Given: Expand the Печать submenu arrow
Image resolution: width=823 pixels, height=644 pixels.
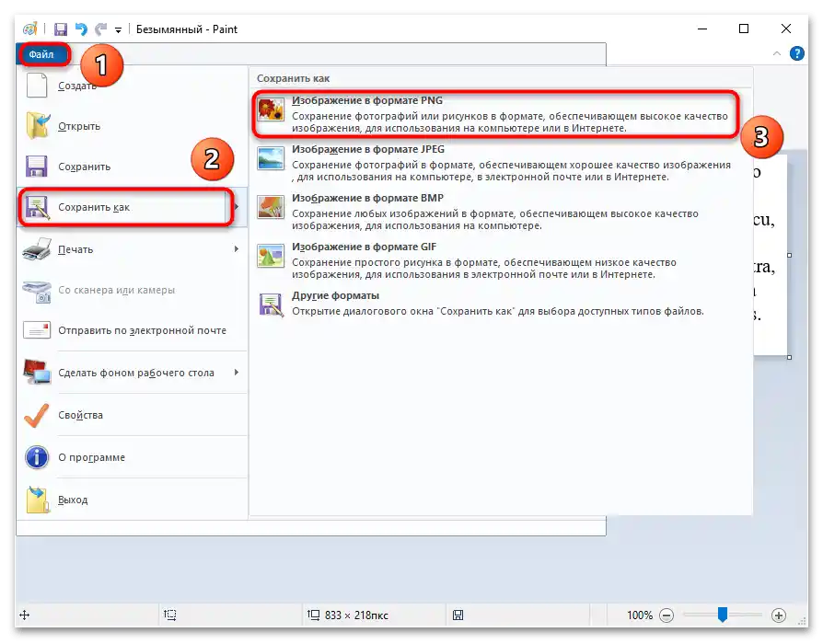Looking at the screenshot, I should pyautogui.click(x=238, y=249).
